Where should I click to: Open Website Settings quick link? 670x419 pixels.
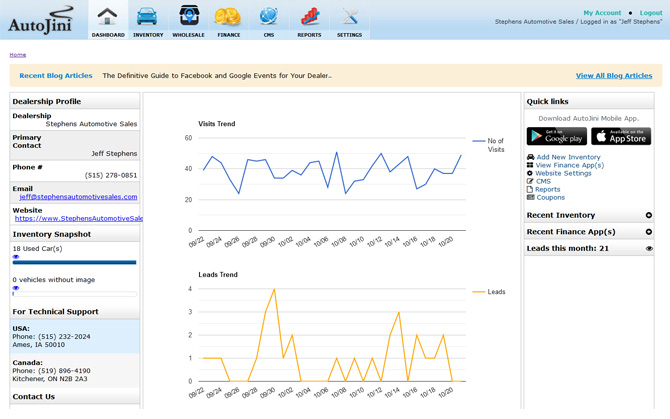(563, 173)
